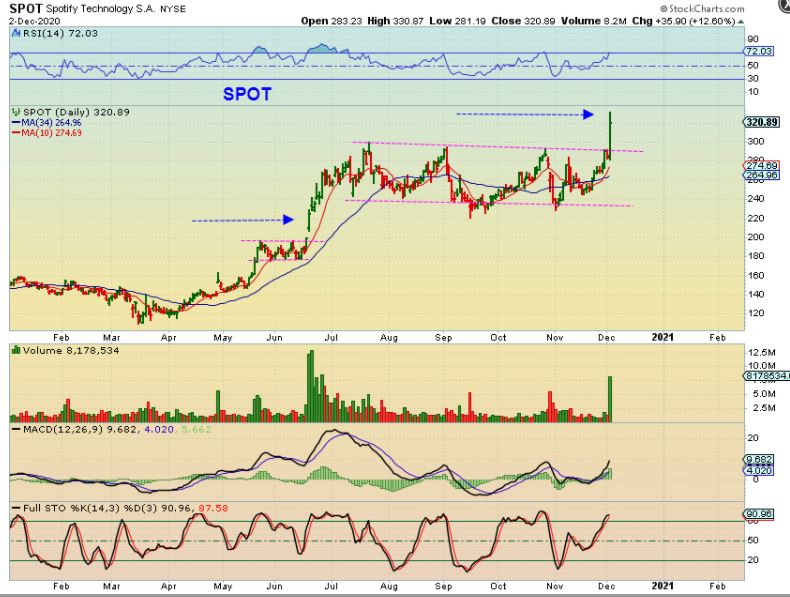Select the MA(10) 274.69 legend text
The height and width of the screenshot is (597, 790).
[x=51, y=133]
